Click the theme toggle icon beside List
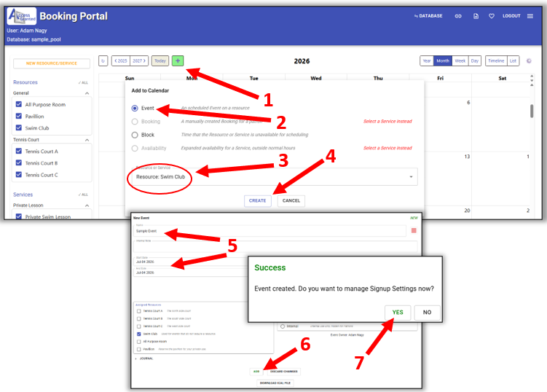This screenshot has width=547, height=392. click(529, 61)
